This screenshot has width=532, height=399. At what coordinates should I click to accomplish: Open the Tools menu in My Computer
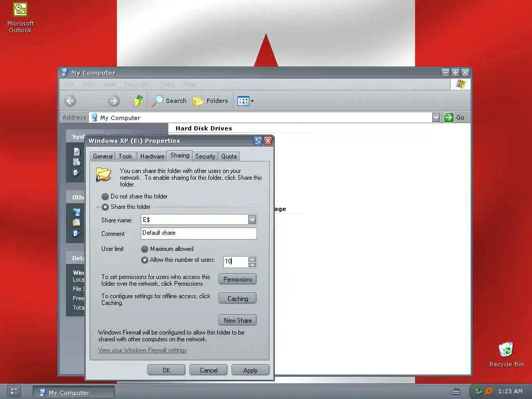coord(167,84)
